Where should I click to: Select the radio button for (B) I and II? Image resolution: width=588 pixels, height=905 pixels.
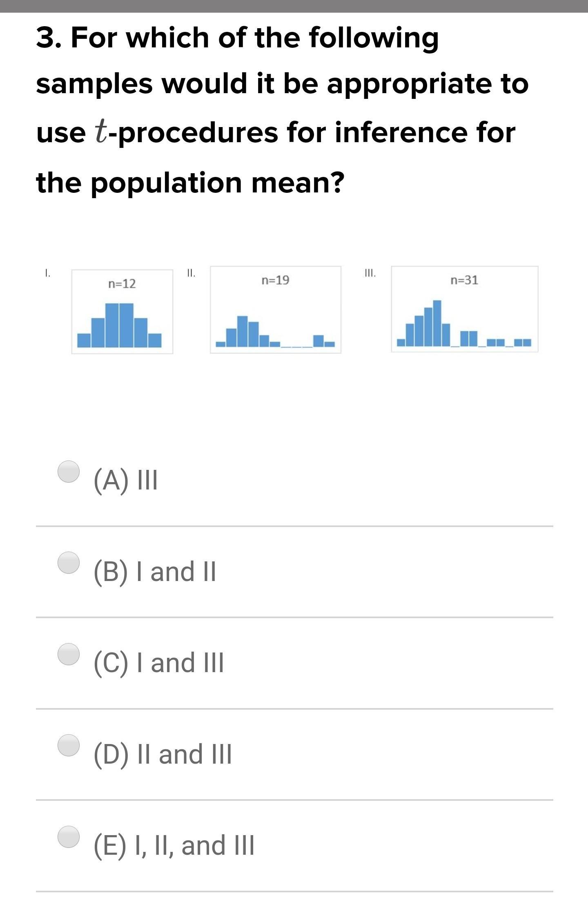tap(68, 563)
